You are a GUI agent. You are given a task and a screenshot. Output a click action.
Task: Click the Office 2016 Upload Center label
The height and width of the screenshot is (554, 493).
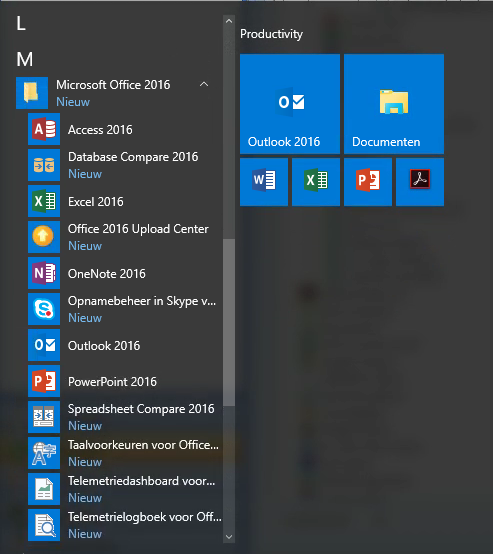[138, 229]
